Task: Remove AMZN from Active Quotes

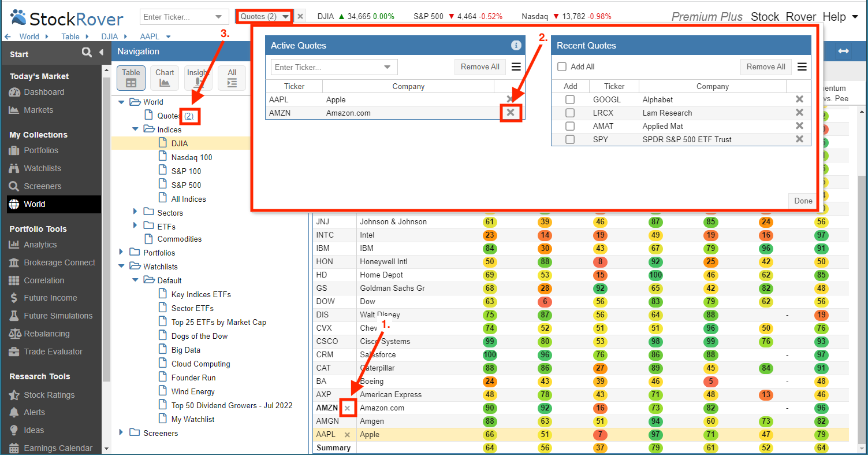Action: pyautogui.click(x=511, y=112)
